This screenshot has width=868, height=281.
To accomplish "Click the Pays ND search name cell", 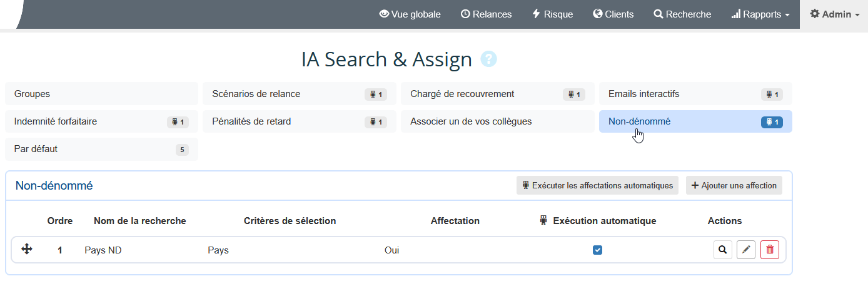I will [103, 250].
